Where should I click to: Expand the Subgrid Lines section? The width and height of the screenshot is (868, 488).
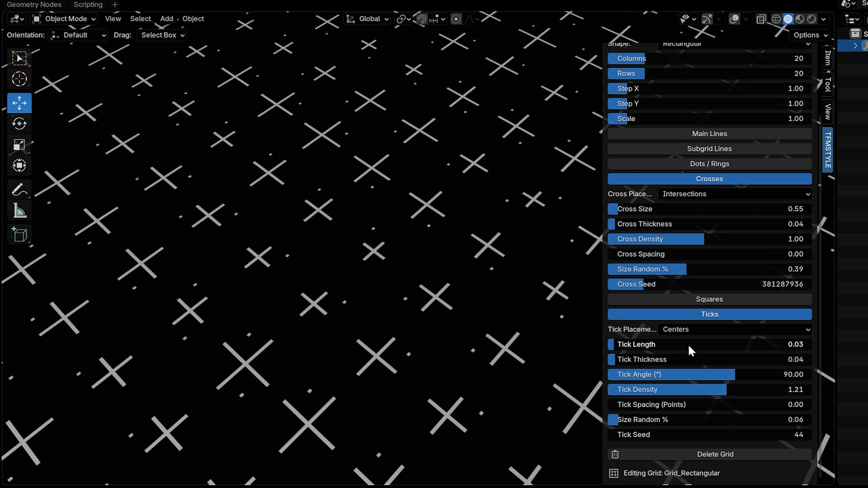(x=709, y=149)
